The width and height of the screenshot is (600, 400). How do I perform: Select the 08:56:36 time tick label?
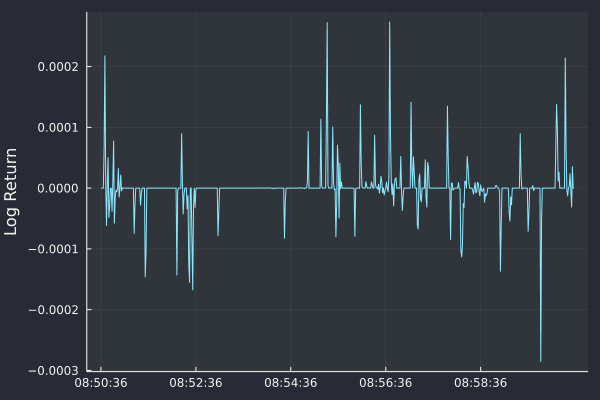pos(385,383)
